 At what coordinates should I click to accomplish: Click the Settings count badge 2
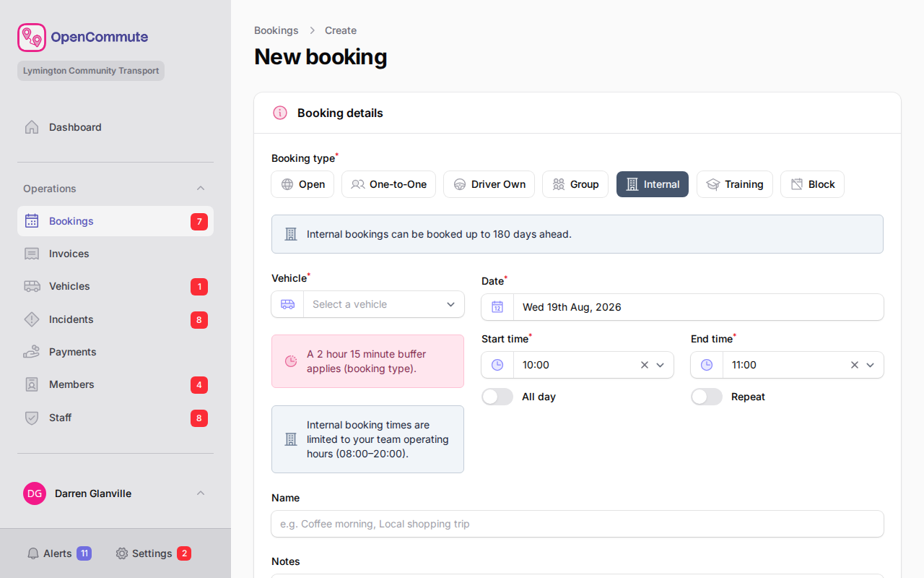[184, 553]
